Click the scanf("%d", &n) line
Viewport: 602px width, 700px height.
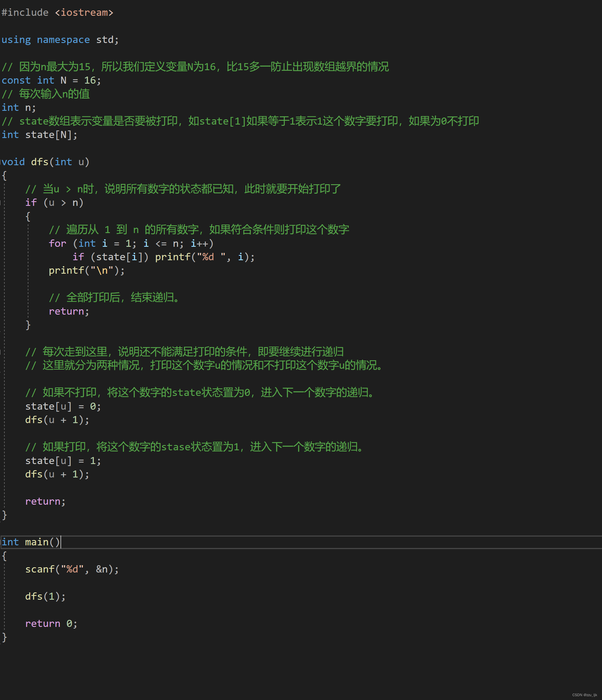(x=72, y=569)
